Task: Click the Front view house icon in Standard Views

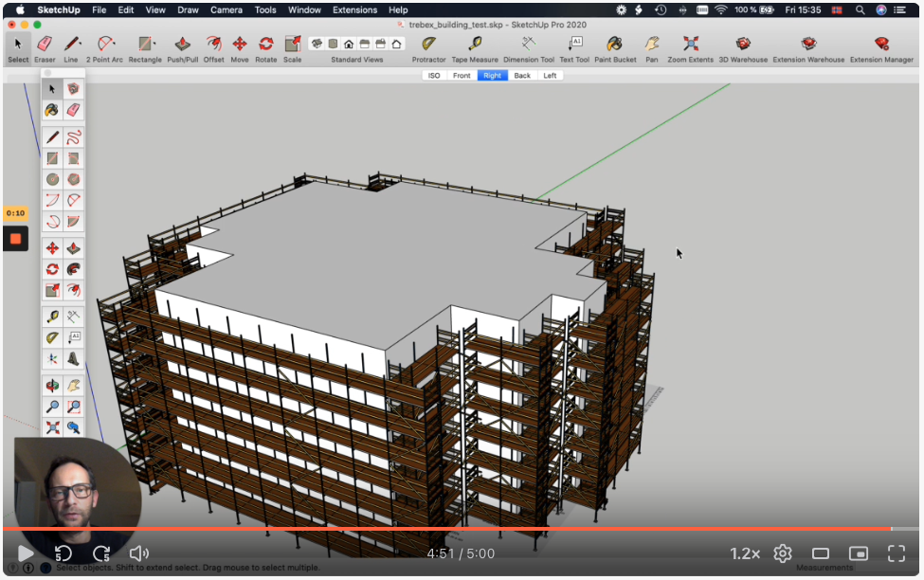Action: (x=349, y=44)
